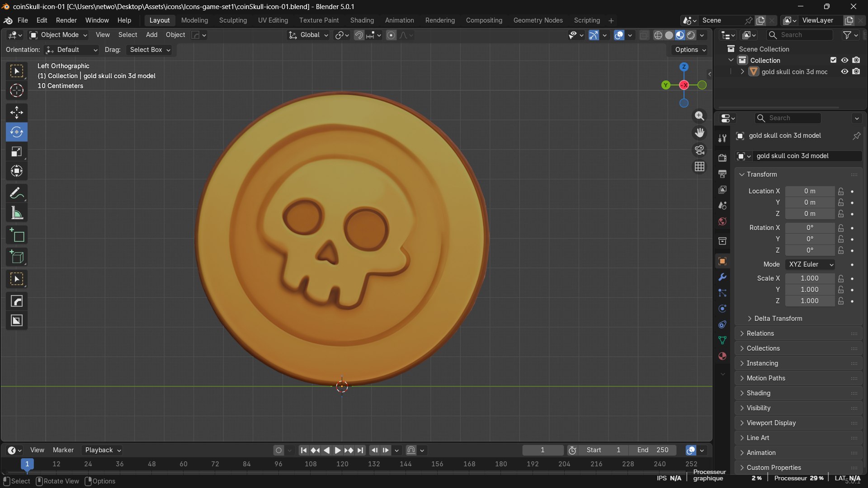Open Modifiers wrench properties tab
Viewport: 868px width, 488px height.
722,277
